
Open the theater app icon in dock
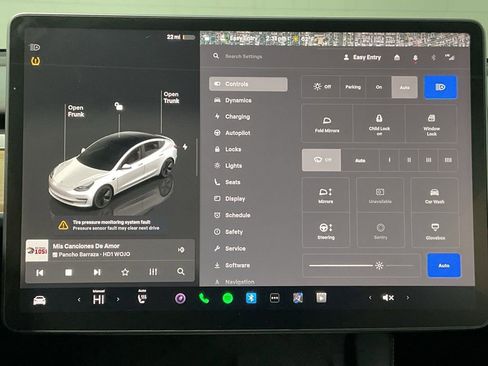point(321,298)
